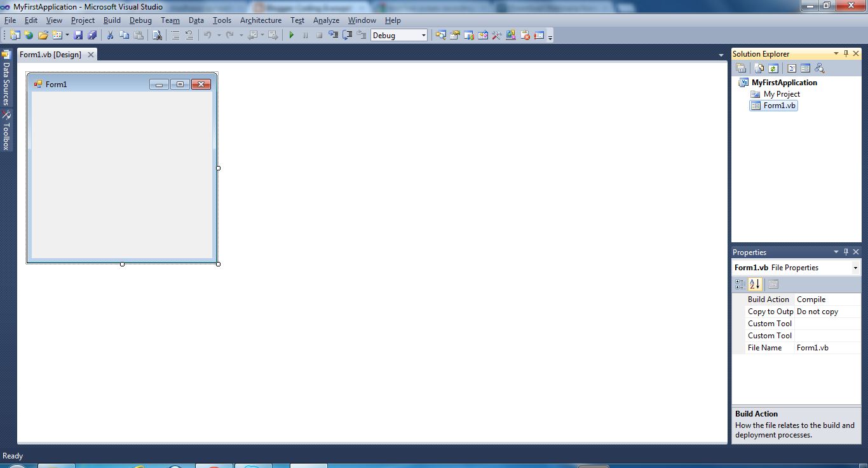
Task: Toggle auto-hide pin on Solution Explorer
Action: tap(846, 53)
